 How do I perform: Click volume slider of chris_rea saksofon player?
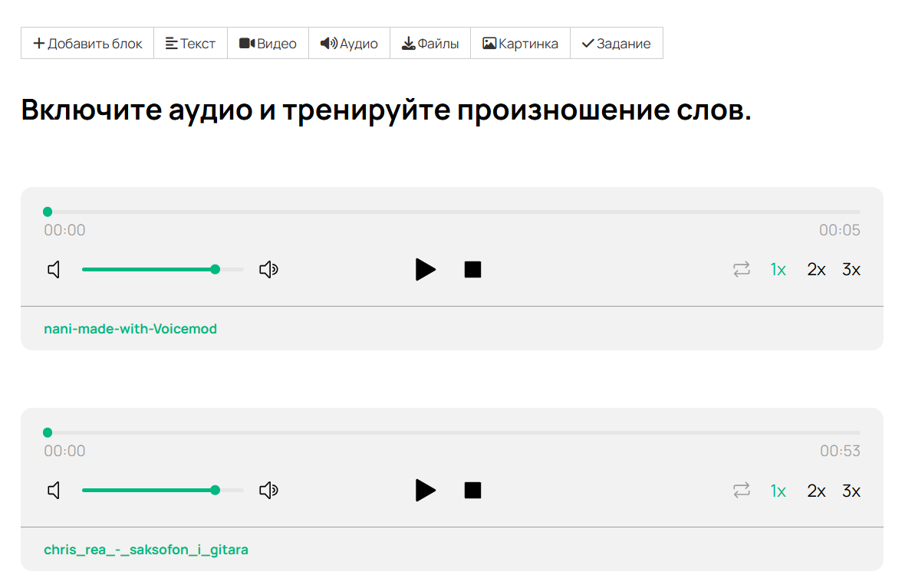coord(163,491)
